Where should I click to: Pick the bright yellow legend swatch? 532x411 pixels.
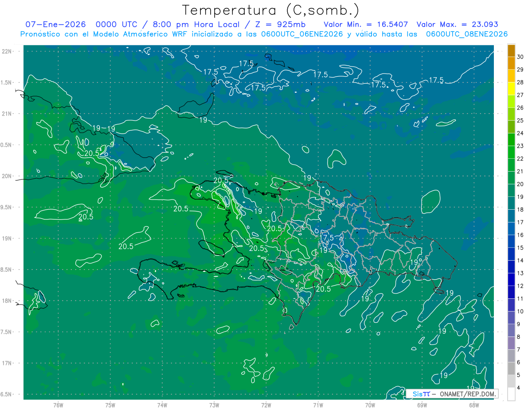tap(511, 89)
